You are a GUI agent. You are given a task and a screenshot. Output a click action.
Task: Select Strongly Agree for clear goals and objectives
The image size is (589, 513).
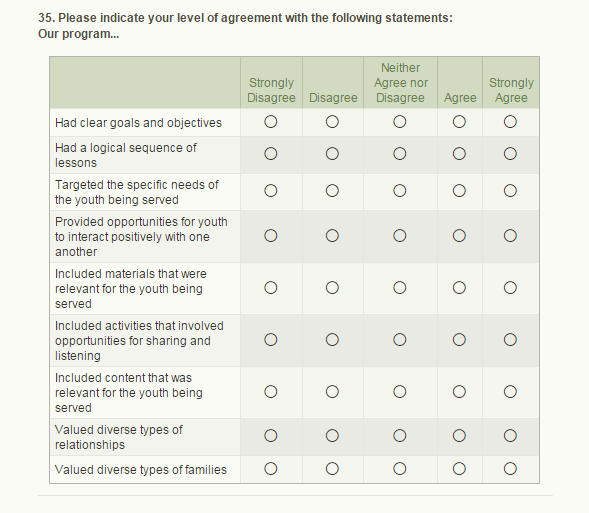click(x=510, y=122)
